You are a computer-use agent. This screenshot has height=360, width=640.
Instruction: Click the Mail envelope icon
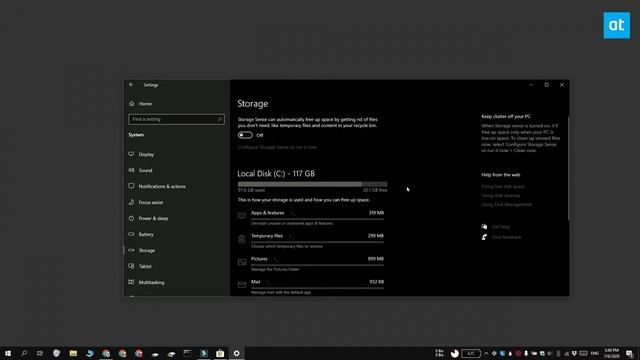coord(242,284)
